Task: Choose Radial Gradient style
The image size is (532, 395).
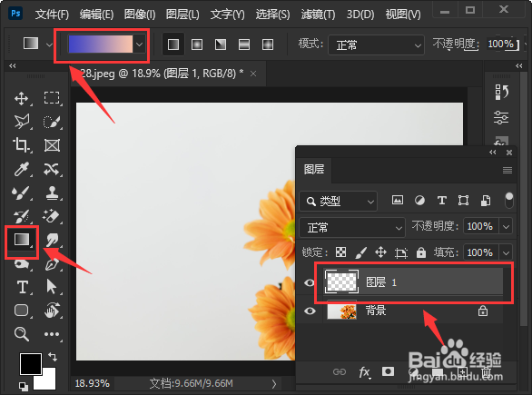Action: click(197, 44)
